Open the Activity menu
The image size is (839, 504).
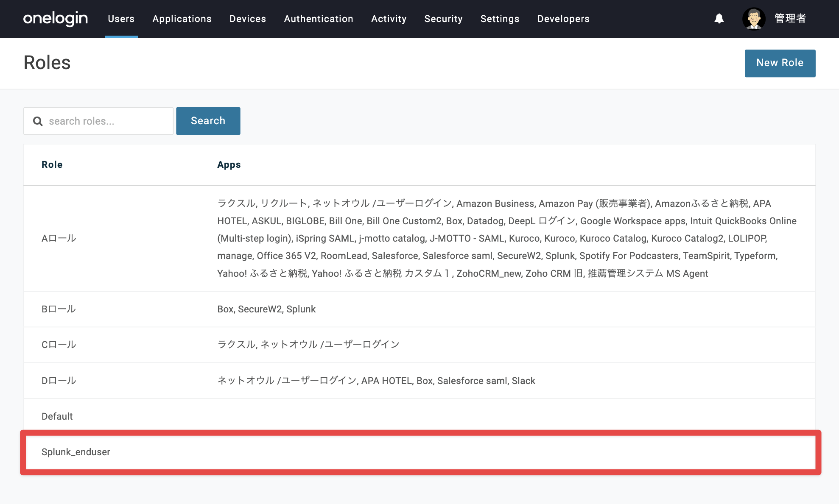coord(389,19)
